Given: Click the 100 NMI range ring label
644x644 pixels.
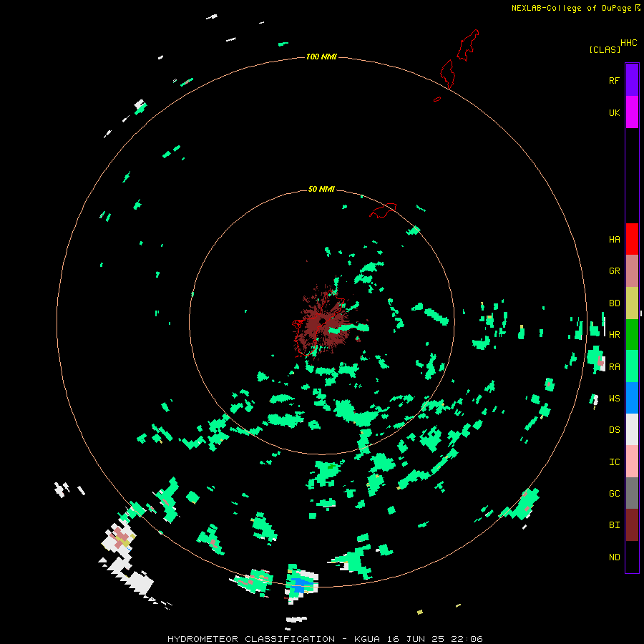Looking at the screenshot, I should point(321,57).
